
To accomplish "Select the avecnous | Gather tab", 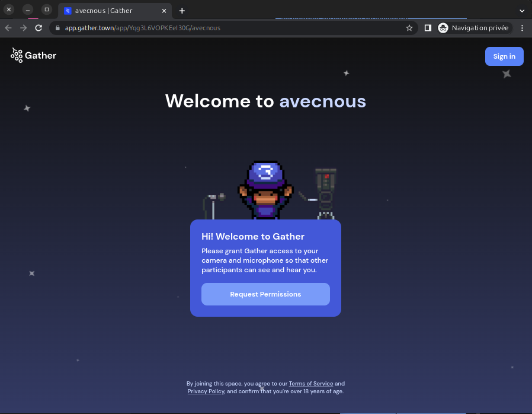I will (110, 11).
